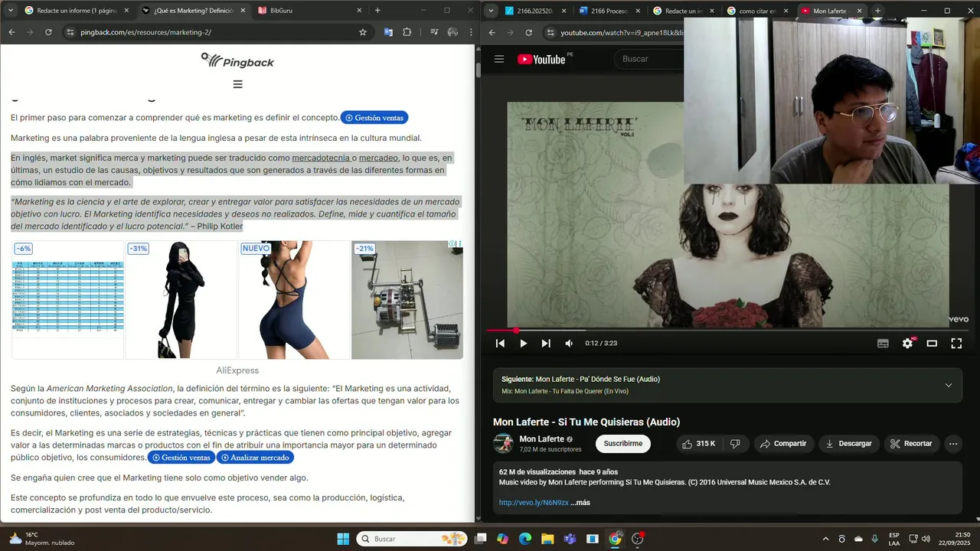Expand the Siguiente up-next panel
The width and height of the screenshot is (980, 551).
949,385
